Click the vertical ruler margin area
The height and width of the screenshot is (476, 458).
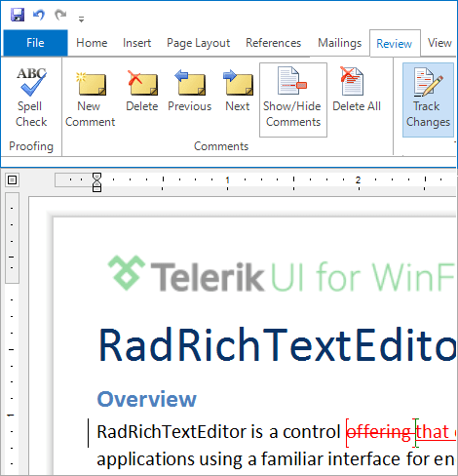point(12,238)
